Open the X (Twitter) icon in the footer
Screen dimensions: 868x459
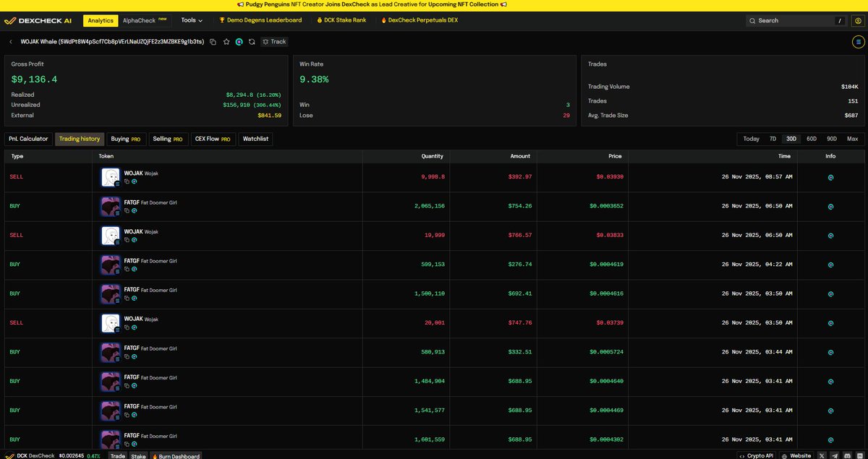point(822,456)
